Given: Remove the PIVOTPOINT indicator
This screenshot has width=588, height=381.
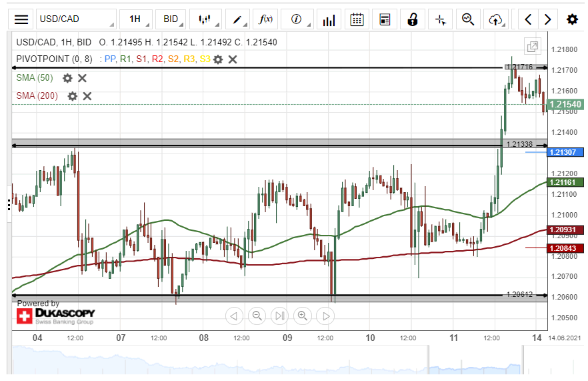Looking at the screenshot, I should tap(233, 59).
